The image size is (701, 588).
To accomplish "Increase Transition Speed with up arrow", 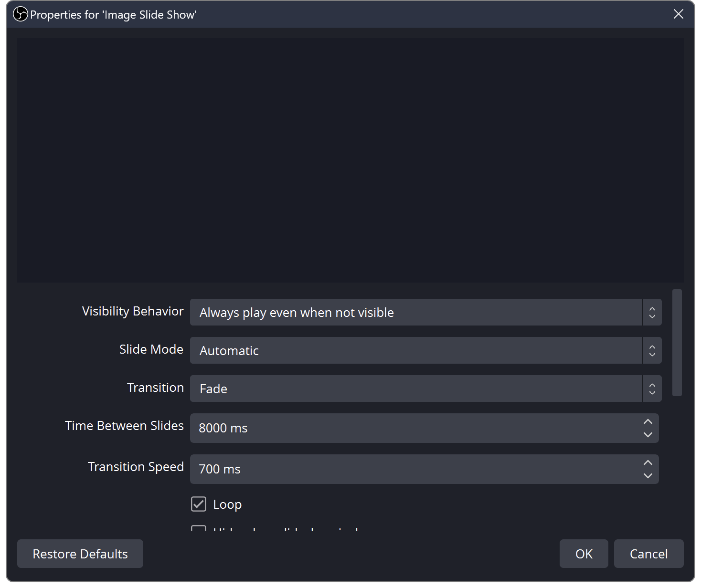I will (x=648, y=462).
